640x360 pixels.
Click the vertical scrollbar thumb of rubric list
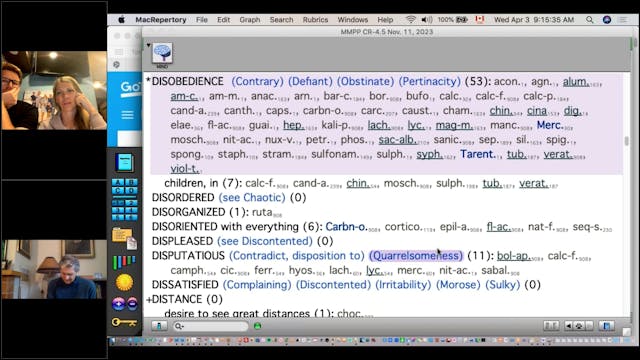coord(627,141)
